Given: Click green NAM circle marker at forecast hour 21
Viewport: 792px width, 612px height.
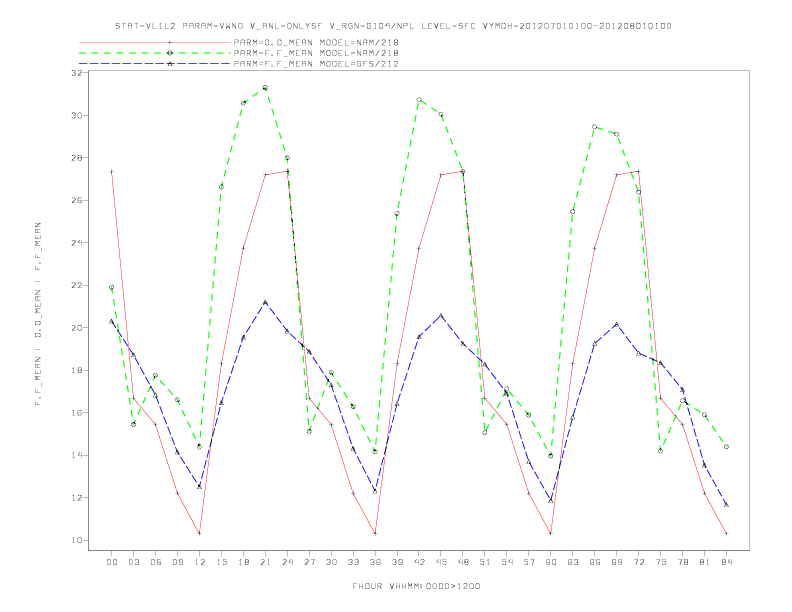Looking at the screenshot, I should point(265,88).
